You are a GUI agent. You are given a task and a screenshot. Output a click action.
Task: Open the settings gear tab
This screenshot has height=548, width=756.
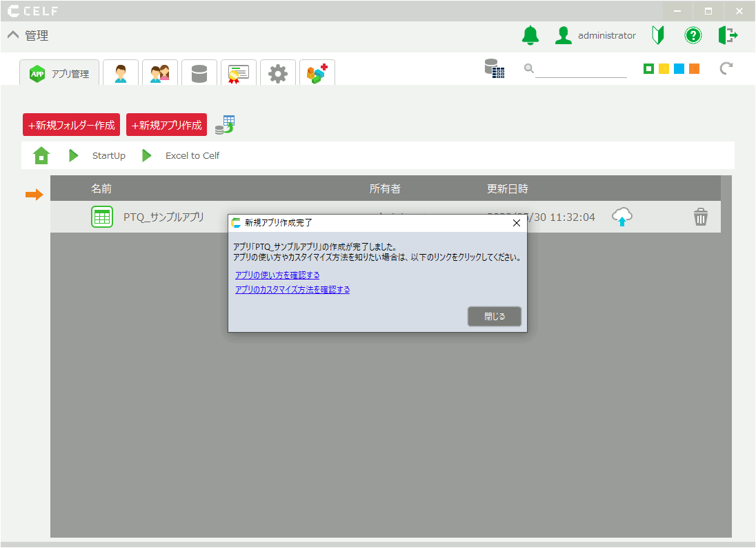[278, 74]
